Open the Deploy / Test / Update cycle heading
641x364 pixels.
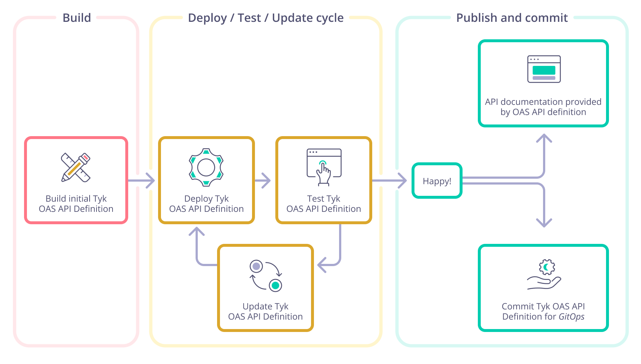coord(266,17)
